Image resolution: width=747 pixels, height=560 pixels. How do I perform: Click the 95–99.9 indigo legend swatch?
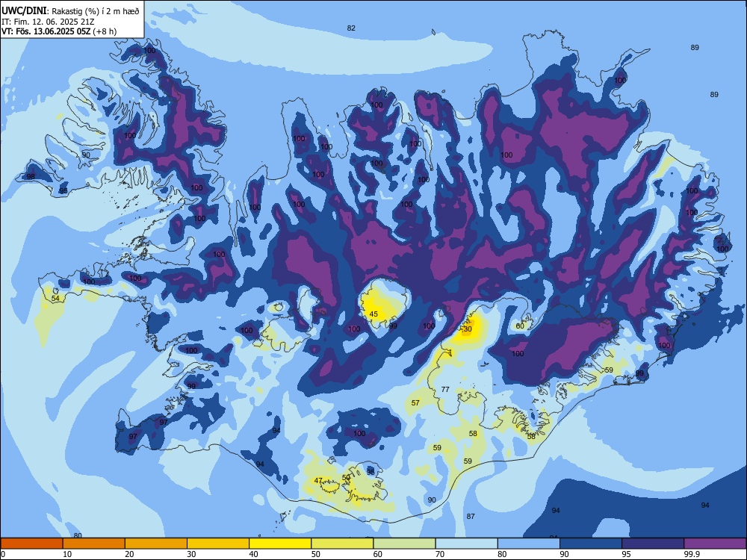(653, 544)
